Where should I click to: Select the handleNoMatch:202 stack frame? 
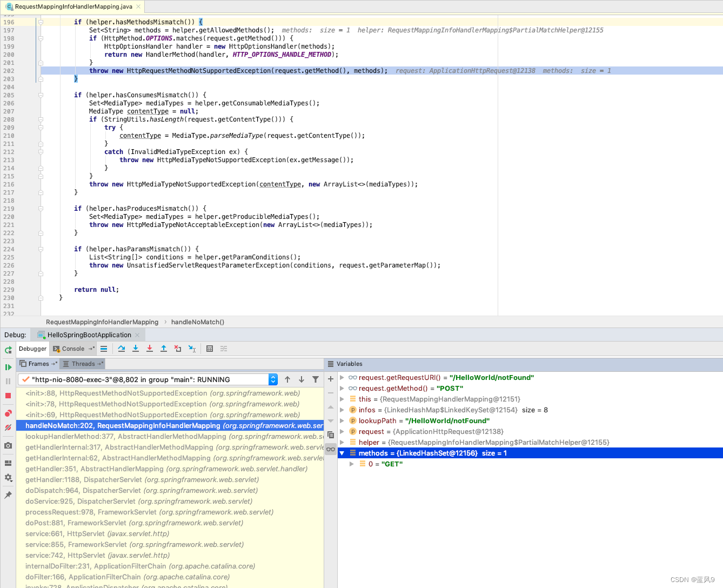tap(170, 426)
